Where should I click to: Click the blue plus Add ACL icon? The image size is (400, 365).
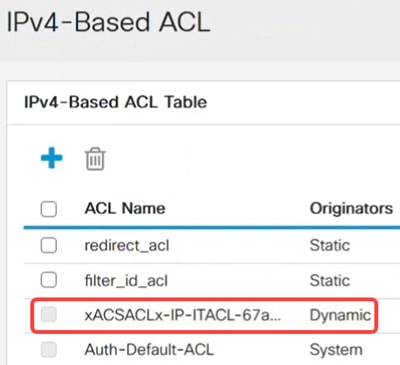pos(52,158)
